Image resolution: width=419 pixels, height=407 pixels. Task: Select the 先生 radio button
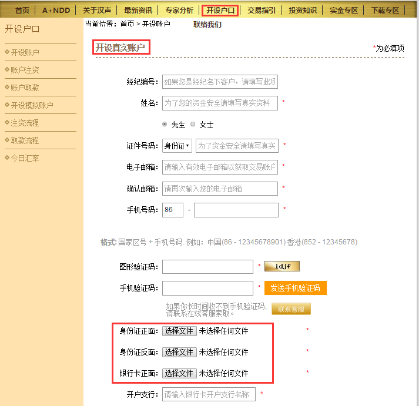coord(164,124)
